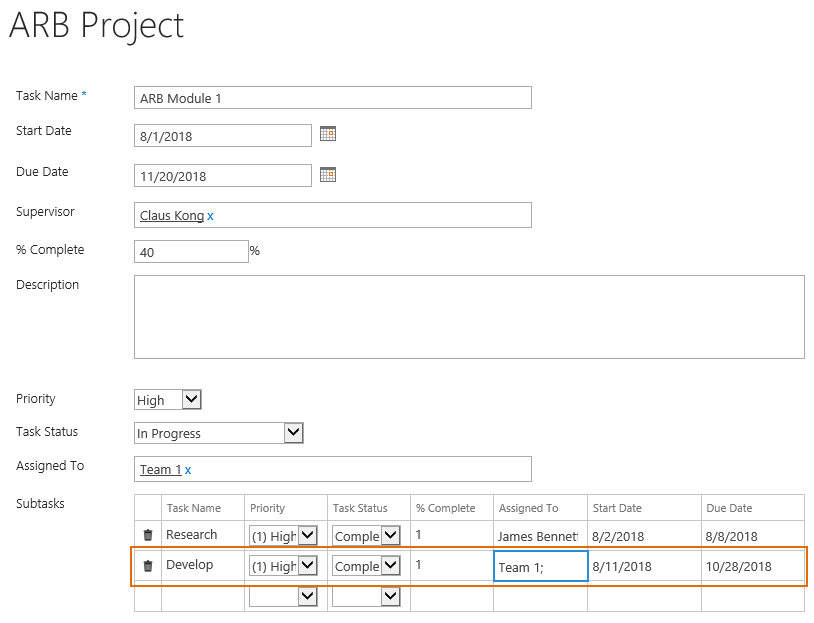Open the Due Date calendar picker

click(x=328, y=174)
